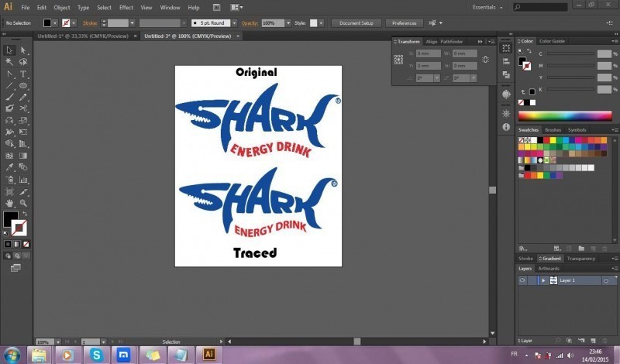Screen dimensions: 620x364
Task: Click the CMYK color spectrum bar
Action: pyautogui.click(x=565, y=115)
